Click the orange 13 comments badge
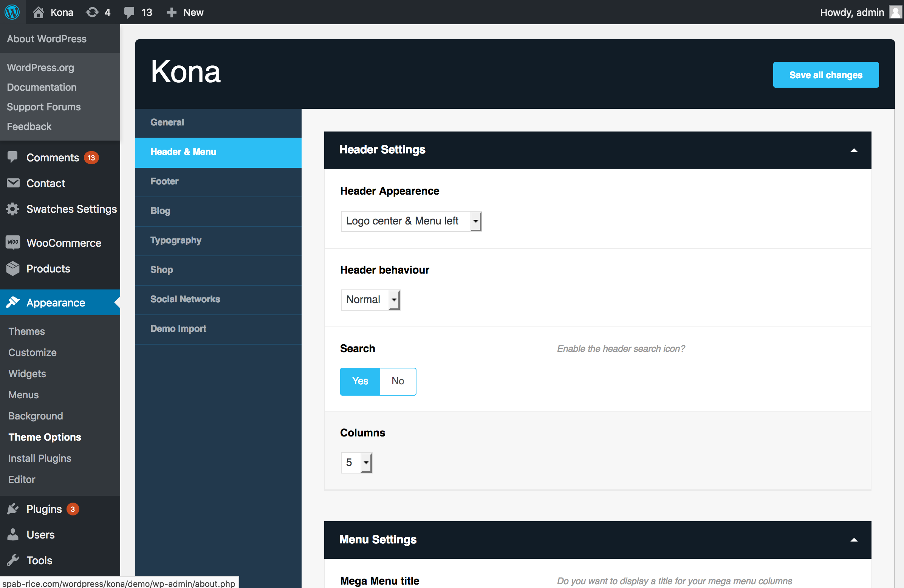 [91, 158]
